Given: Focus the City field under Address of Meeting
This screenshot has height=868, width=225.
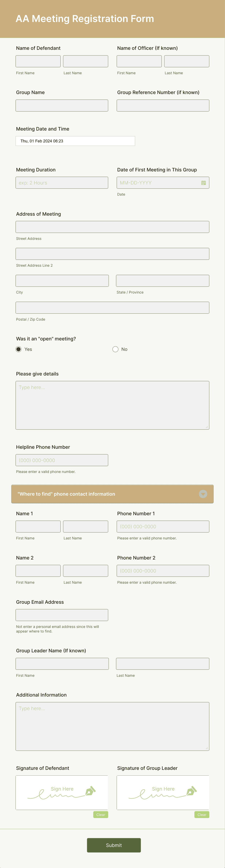Looking at the screenshot, I should [62, 280].
